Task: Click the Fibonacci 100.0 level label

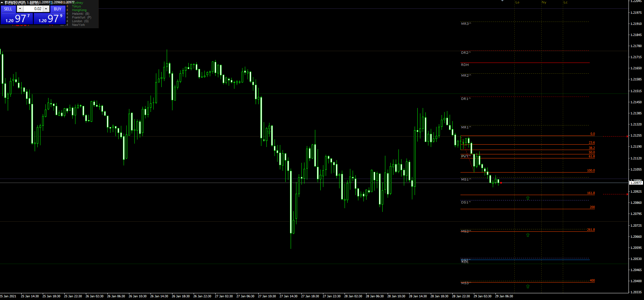Action: tap(591, 171)
